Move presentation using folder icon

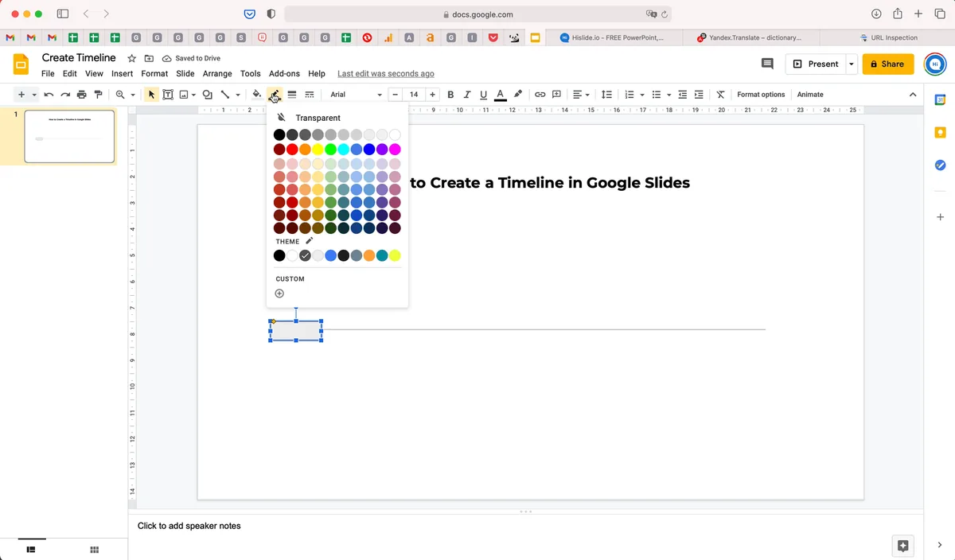pyautogui.click(x=149, y=59)
